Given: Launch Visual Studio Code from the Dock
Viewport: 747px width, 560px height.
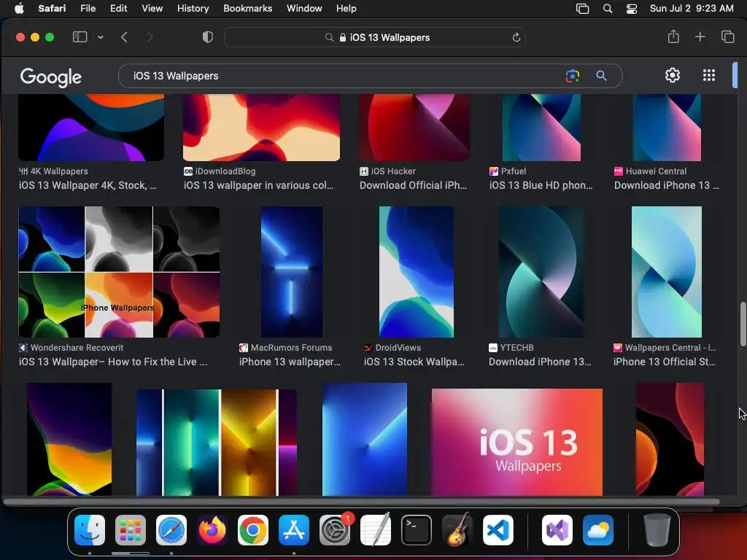Looking at the screenshot, I should point(498,530).
